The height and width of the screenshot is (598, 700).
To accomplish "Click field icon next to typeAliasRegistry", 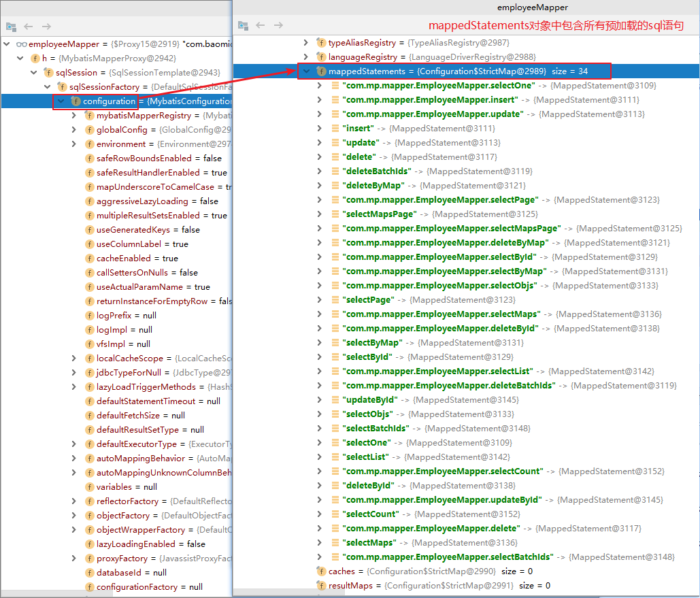I will (321, 42).
